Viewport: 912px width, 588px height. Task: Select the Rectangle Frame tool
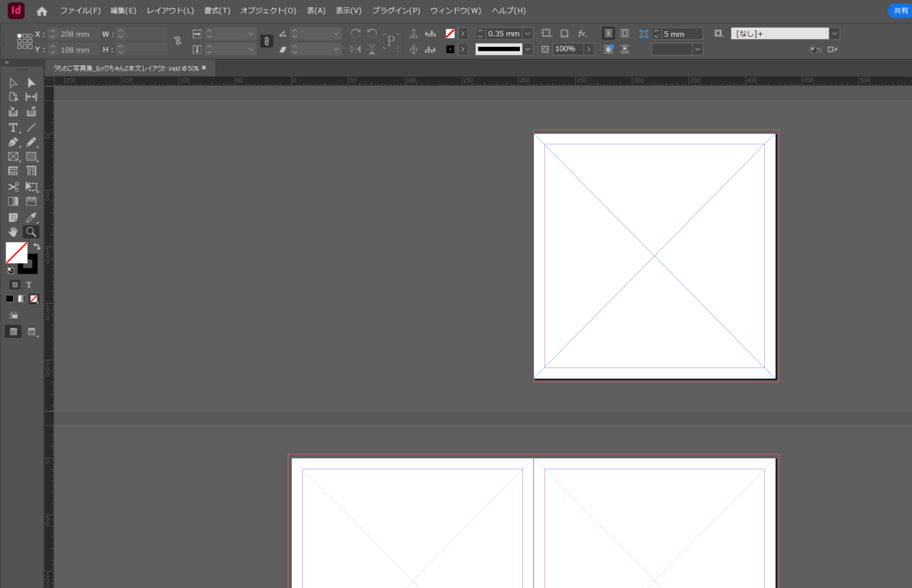point(13,157)
